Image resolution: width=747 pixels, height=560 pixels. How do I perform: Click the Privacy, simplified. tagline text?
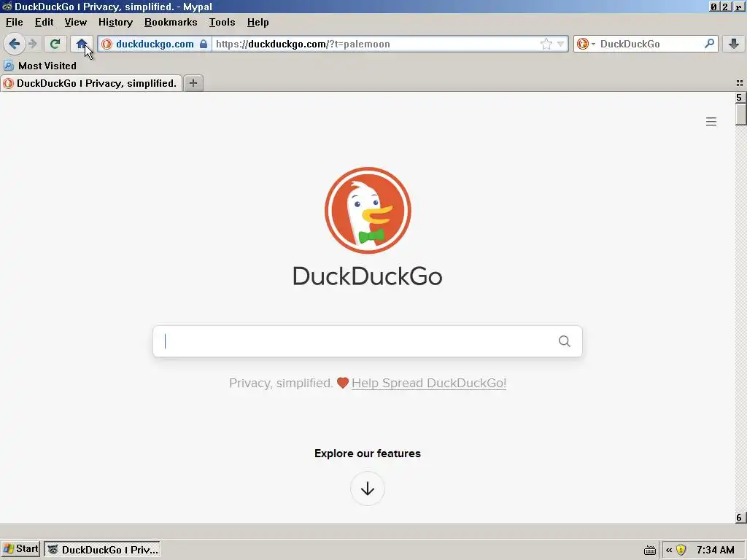click(281, 384)
